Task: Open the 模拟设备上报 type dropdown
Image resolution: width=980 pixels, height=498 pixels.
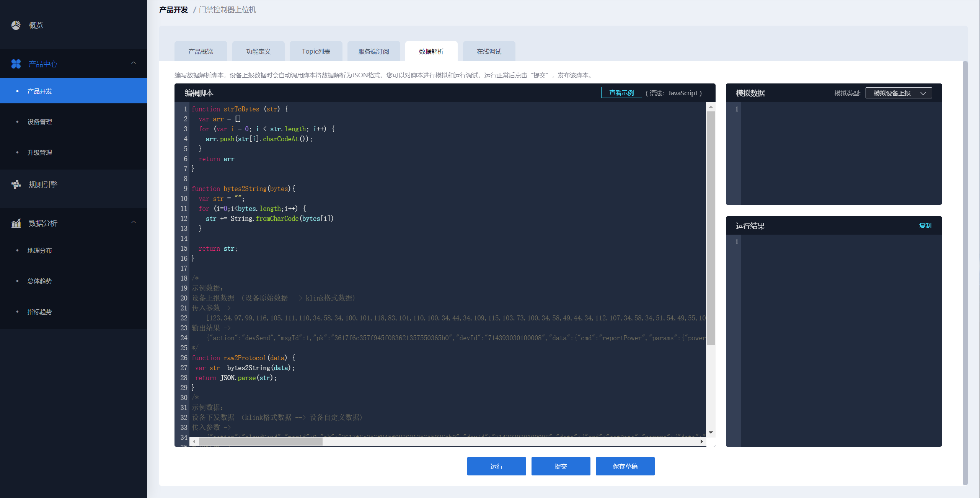Action: coord(898,93)
